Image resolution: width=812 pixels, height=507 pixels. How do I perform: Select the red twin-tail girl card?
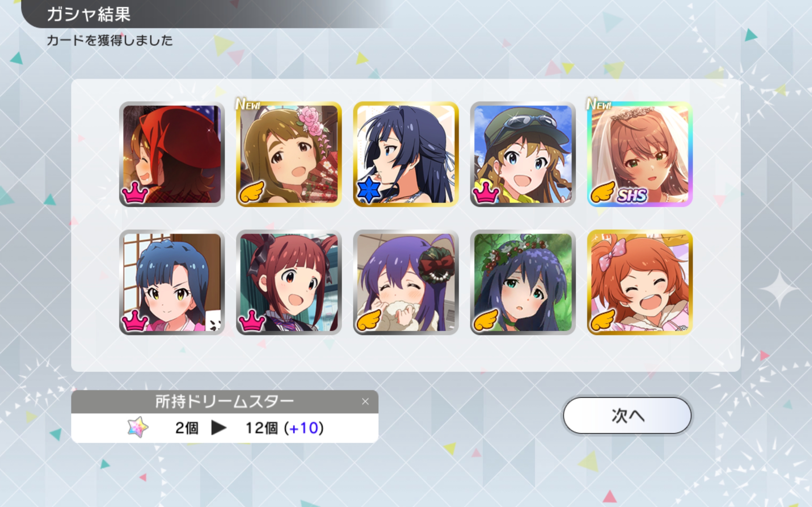(x=289, y=282)
